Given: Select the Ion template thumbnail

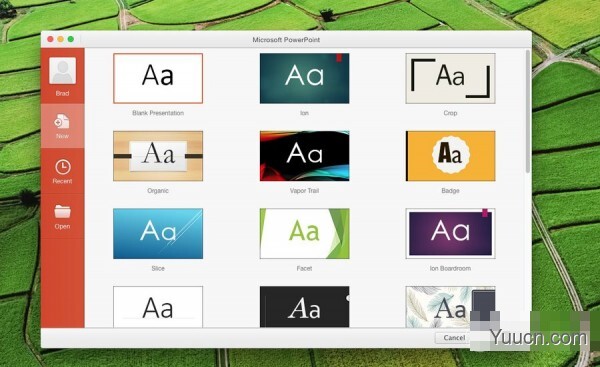Looking at the screenshot, I should coord(304,78).
